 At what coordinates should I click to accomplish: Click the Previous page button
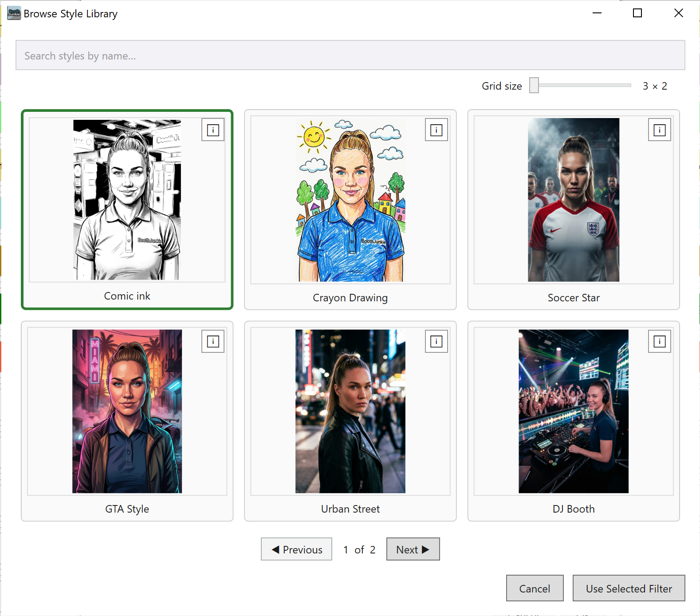coord(296,549)
